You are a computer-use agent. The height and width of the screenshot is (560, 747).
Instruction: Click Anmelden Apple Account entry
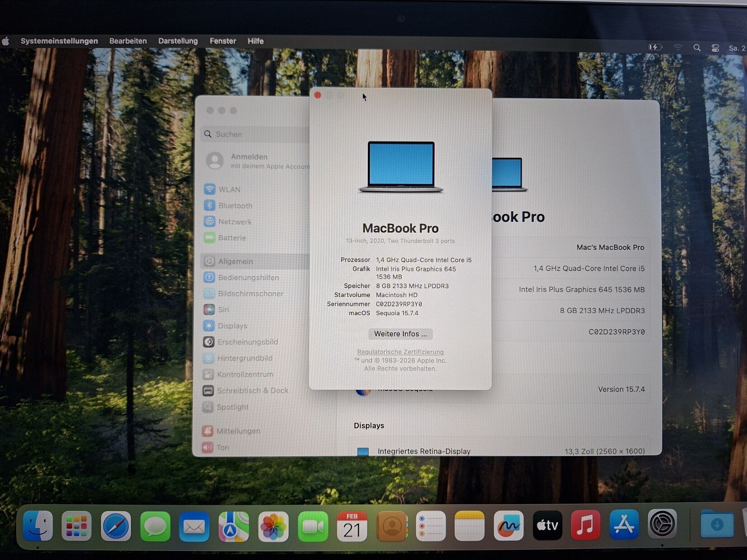258,161
